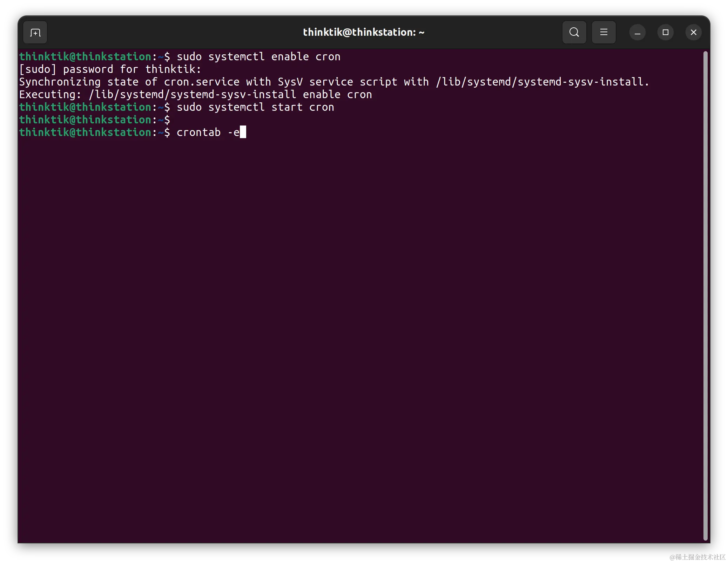Open a new terminal tab
This screenshot has height=563, width=728.
coord(35,33)
